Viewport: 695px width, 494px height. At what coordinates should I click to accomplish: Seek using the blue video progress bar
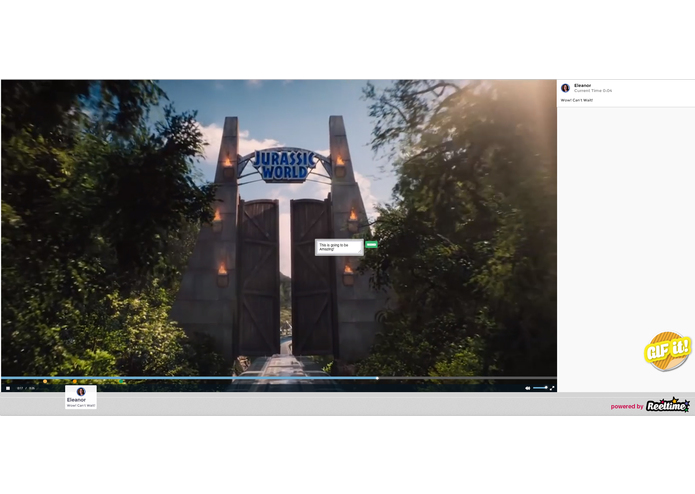[189, 378]
